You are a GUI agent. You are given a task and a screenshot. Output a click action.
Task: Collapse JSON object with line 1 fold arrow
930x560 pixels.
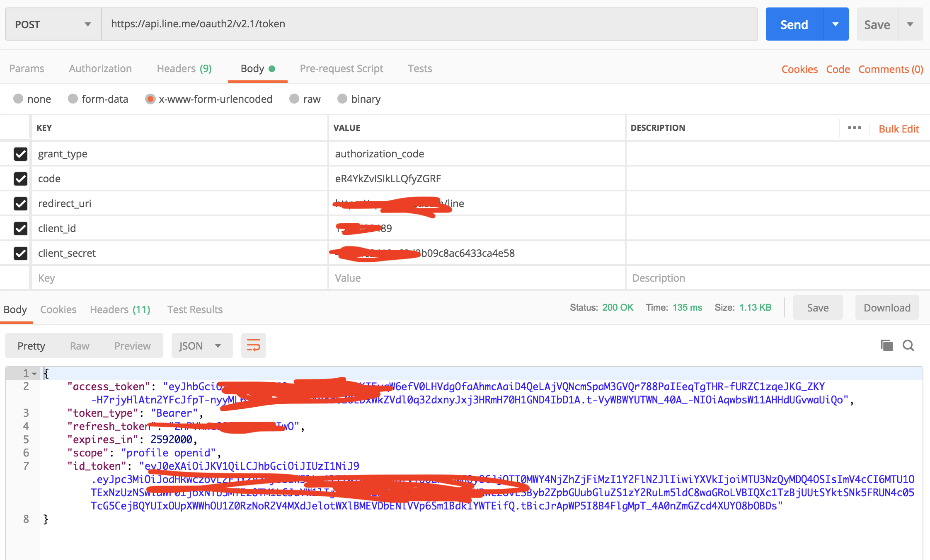[34, 374]
